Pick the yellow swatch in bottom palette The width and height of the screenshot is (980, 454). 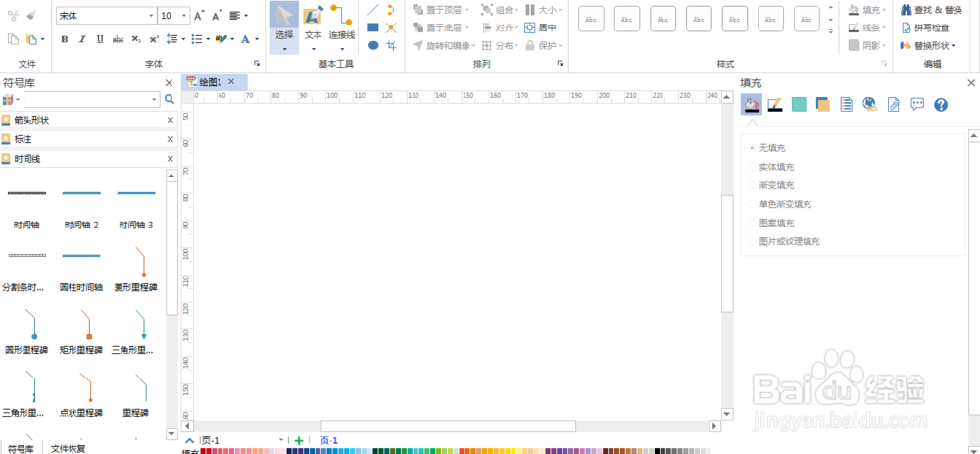click(514, 451)
